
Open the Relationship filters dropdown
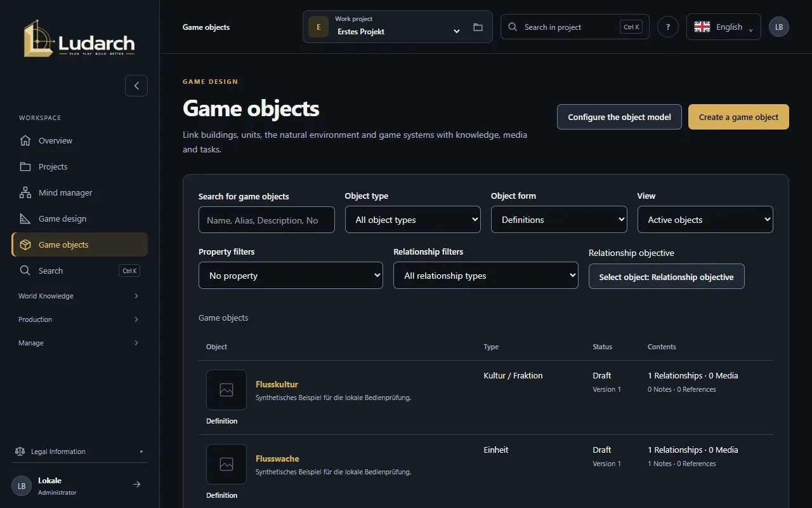pos(486,276)
